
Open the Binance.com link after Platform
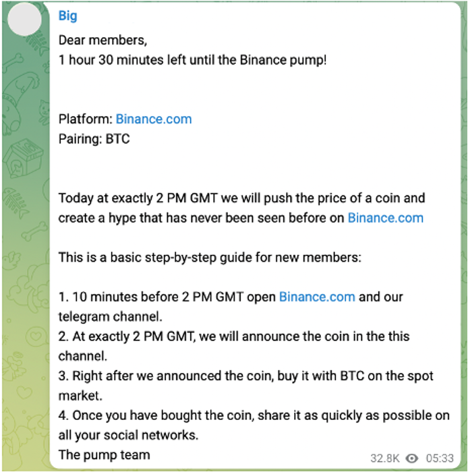pyautogui.click(x=154, y=119)
